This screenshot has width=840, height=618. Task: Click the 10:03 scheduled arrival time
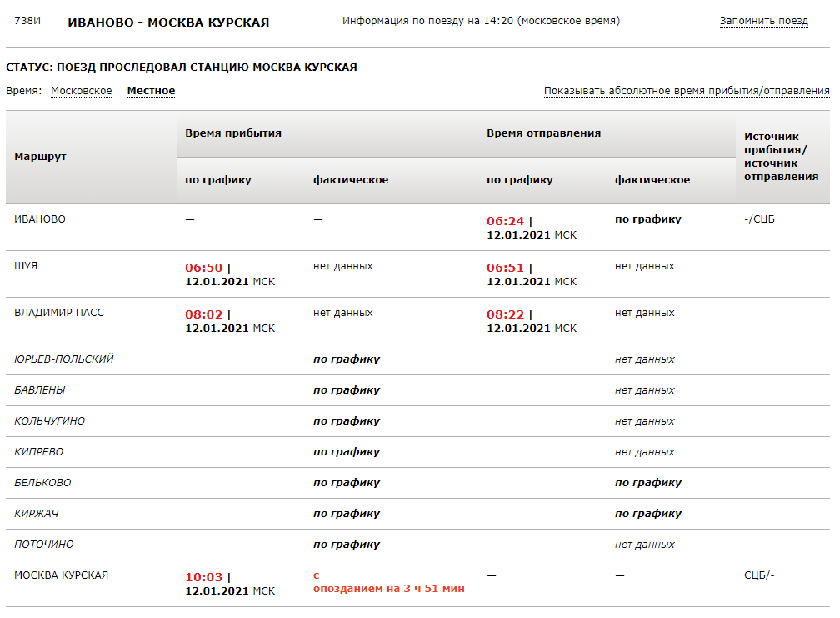point(206,577)
